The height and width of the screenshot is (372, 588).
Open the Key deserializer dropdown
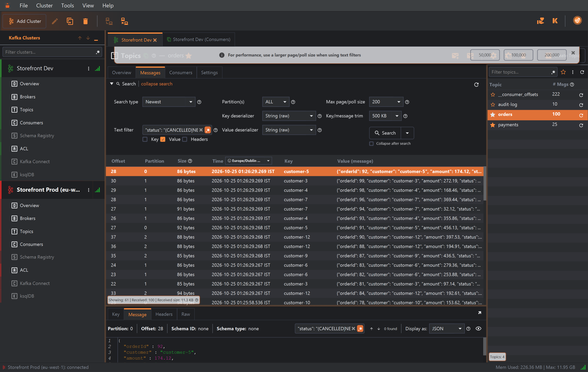[x=289, y=116]
